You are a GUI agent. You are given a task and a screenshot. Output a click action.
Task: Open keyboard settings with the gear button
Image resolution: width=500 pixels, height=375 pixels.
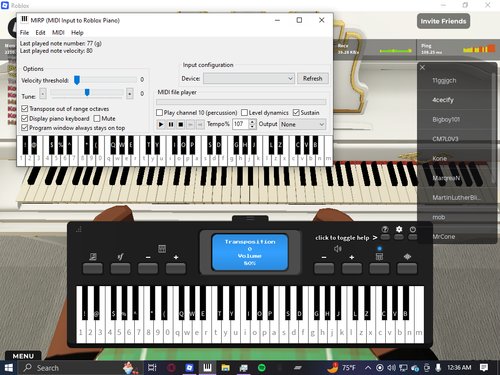399,237
